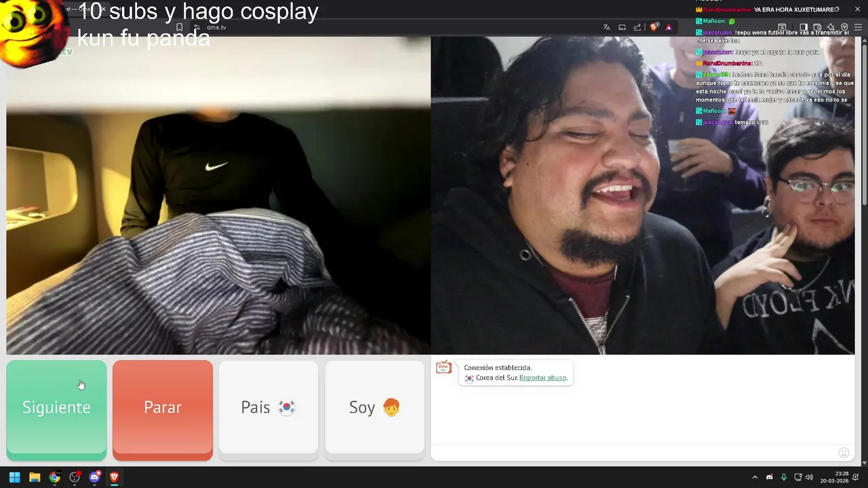The image size is (868, 488).
Task: Click the cast screen icon in address bar
Action: pyautogui.click(x=622, y=27)
